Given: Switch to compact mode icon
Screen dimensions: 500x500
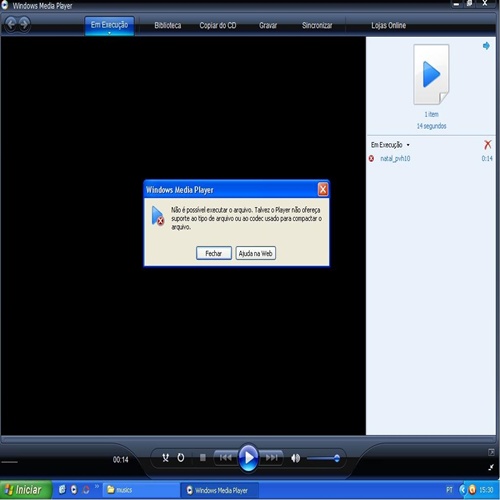Looking at the screenshot, I should point(491,467).
